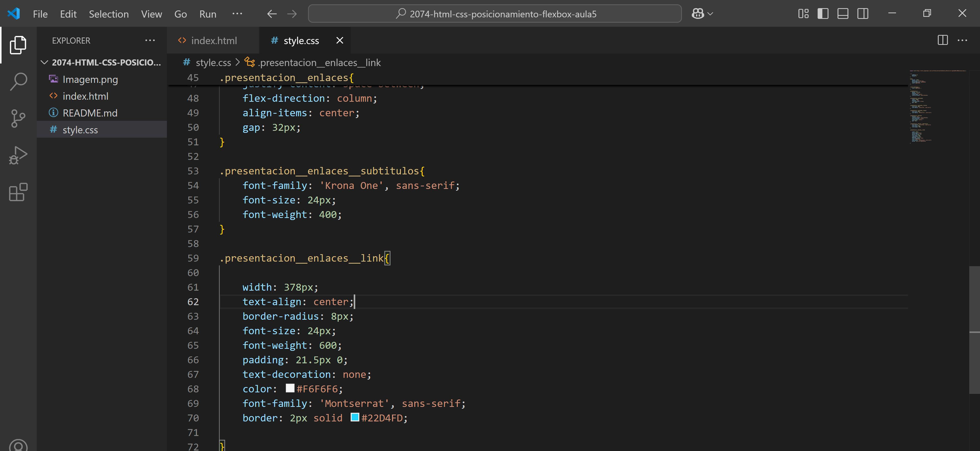Open the Selection menu

point(108,14)
